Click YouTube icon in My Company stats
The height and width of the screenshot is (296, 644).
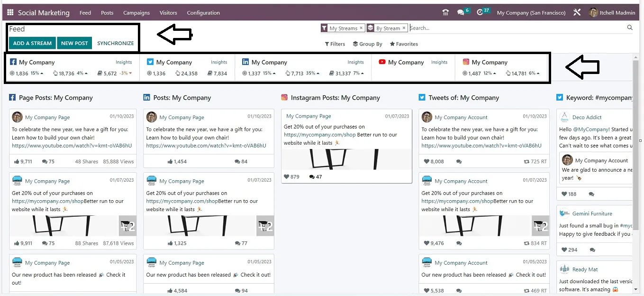[x=382, y=62]
